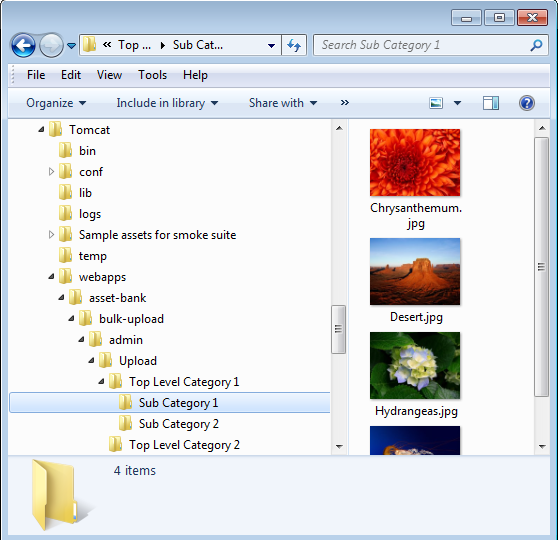The height and width of the screenshot is (540, 558).
Task: Open the view options dropdown arrow
Action: pos(457,103)
